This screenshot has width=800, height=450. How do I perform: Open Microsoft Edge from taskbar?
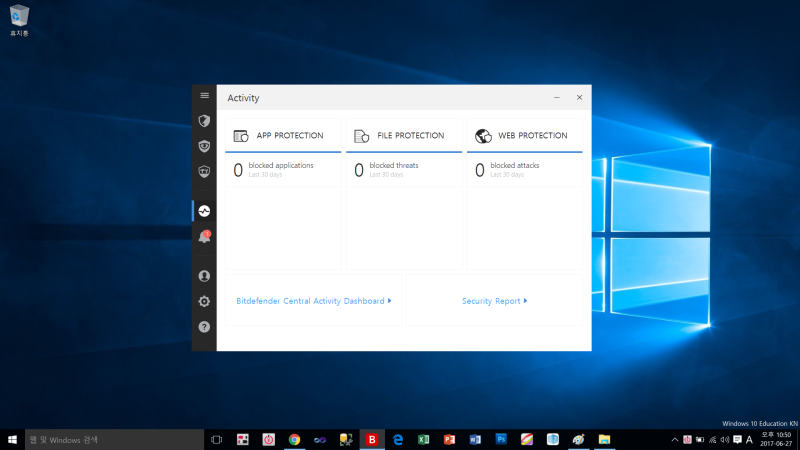(398, 439)
